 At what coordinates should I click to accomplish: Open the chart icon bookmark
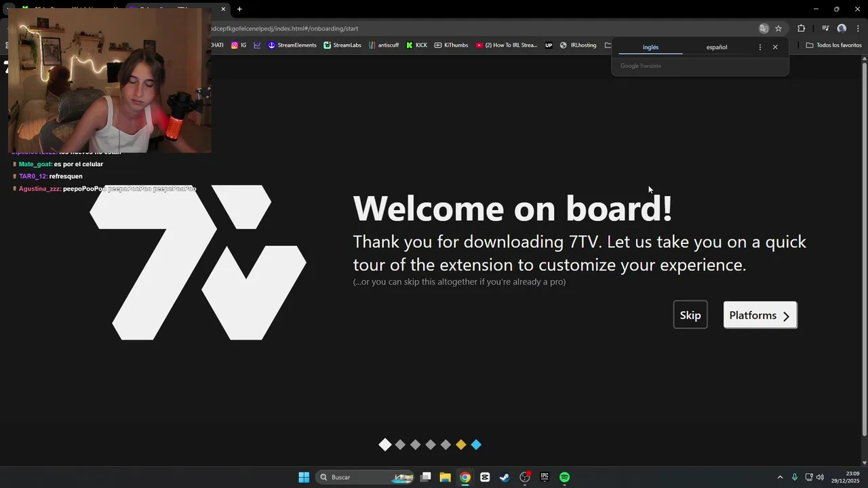(258, 45)
